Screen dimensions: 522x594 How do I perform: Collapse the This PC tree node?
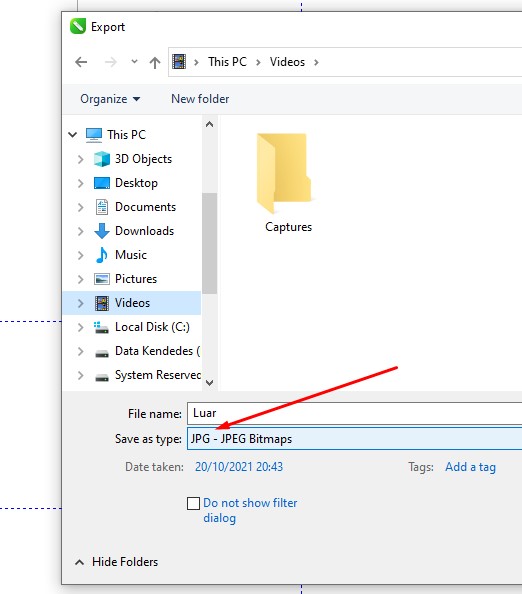[73, 134]
